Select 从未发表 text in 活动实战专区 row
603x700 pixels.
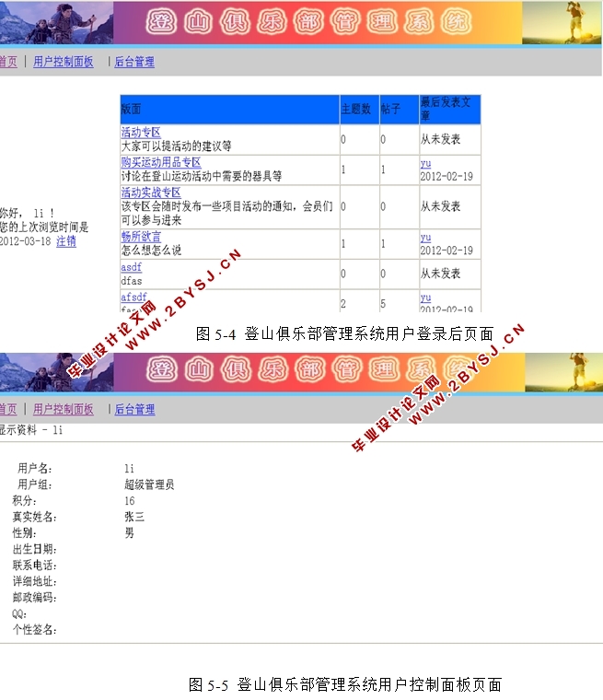440,206
